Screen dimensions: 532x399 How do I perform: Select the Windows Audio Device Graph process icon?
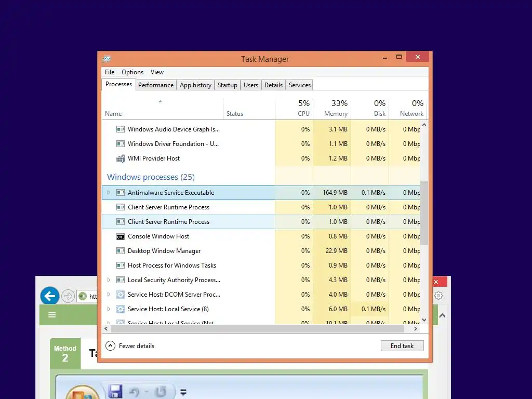[x=121, y=129]
